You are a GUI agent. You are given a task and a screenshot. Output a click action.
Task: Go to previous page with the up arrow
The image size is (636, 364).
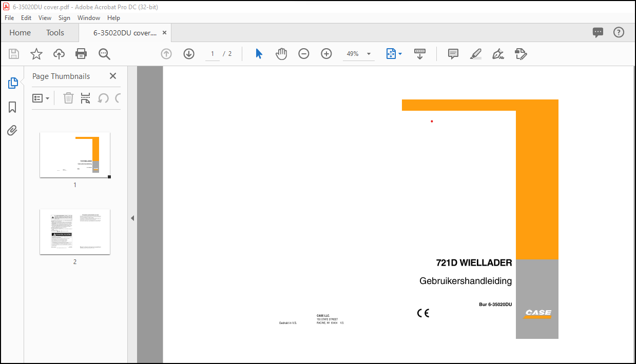click(166, 54)
